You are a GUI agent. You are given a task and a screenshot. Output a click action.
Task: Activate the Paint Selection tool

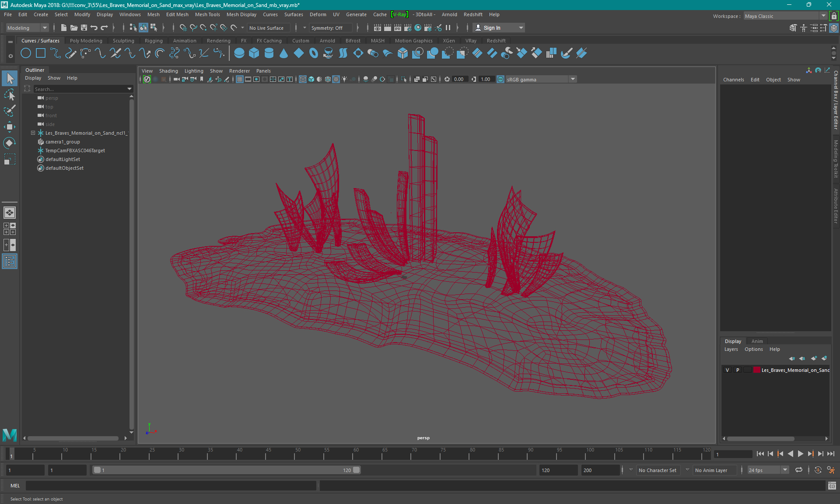(10, 111)
